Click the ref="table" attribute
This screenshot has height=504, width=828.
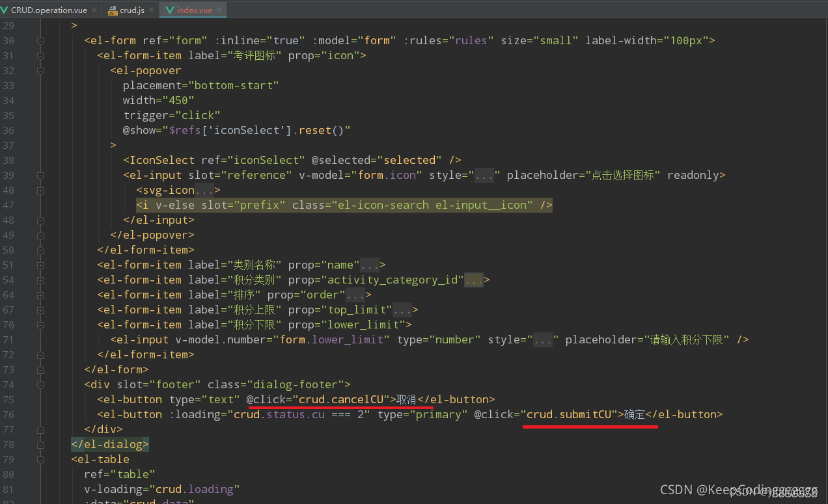pos(120,474)
